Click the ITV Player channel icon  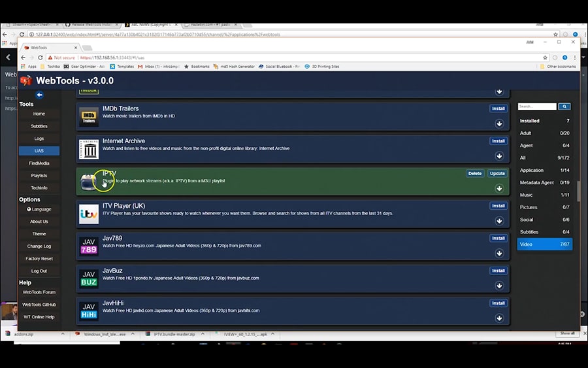click(89, 214)
